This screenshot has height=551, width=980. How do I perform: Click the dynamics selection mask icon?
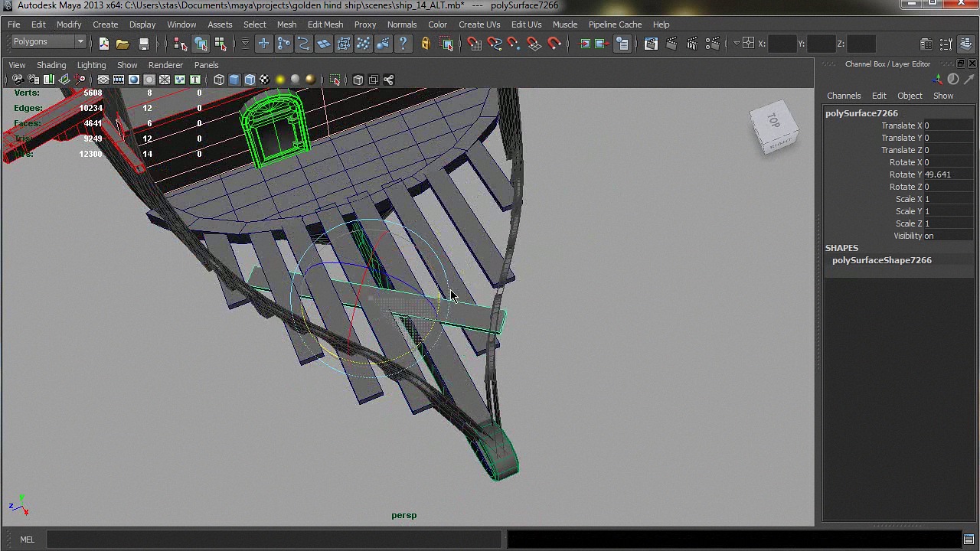[x=363, y=44]
